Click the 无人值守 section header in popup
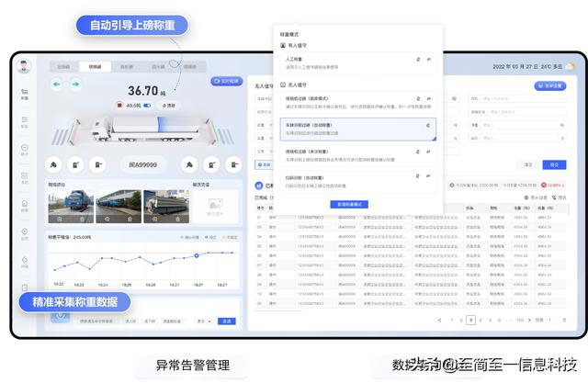This screenshot has height=383, width=588. (x=294, y=85)
